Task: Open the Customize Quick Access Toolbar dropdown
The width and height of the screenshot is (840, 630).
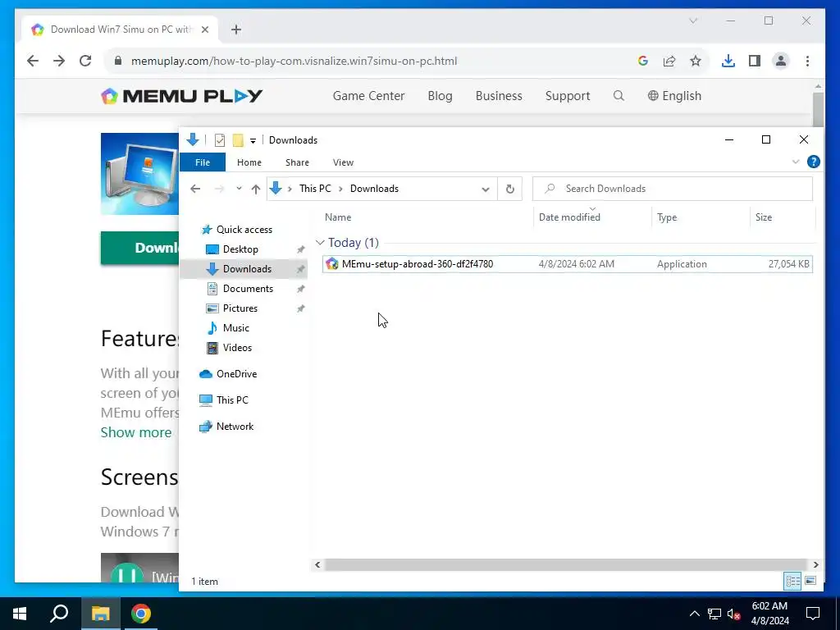Action: tap(253, 141)
